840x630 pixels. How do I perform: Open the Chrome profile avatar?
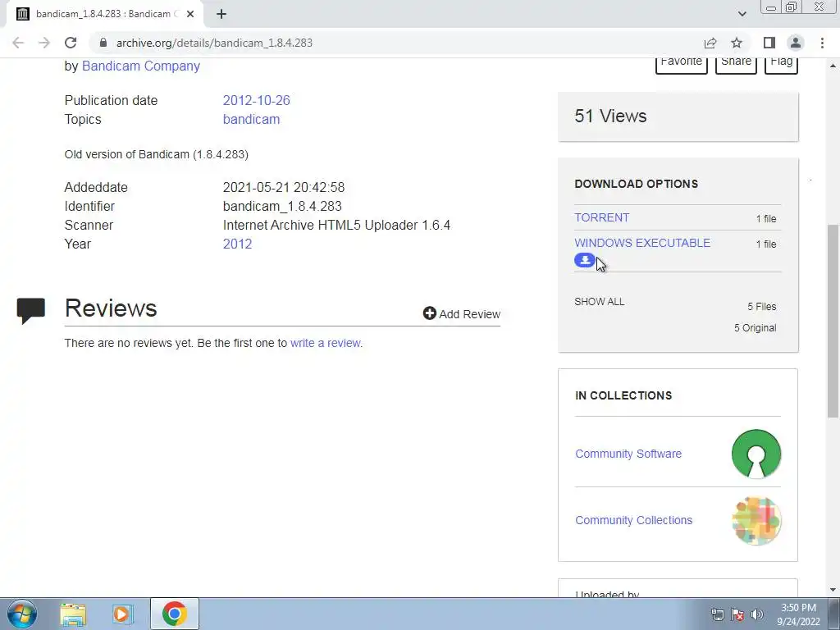796,43
